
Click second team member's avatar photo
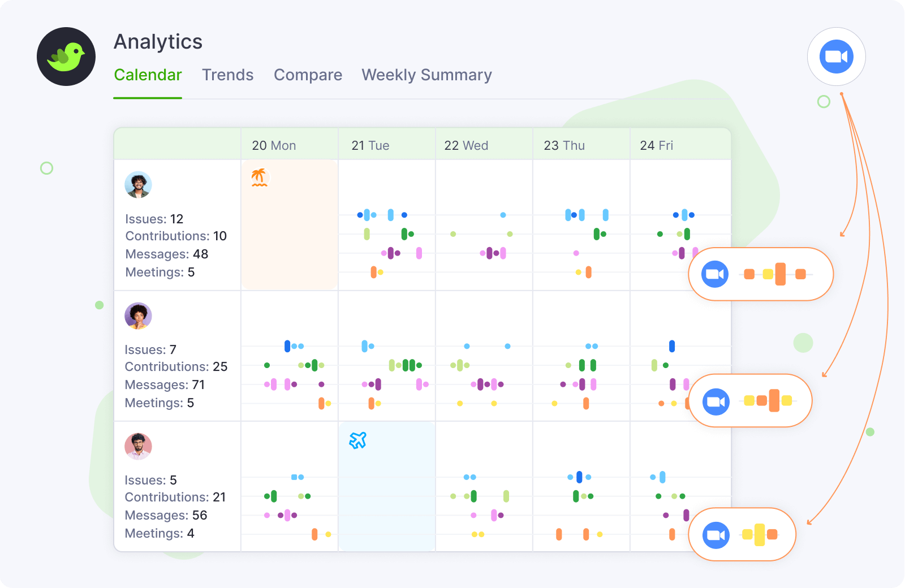click(x=138, y=316)
